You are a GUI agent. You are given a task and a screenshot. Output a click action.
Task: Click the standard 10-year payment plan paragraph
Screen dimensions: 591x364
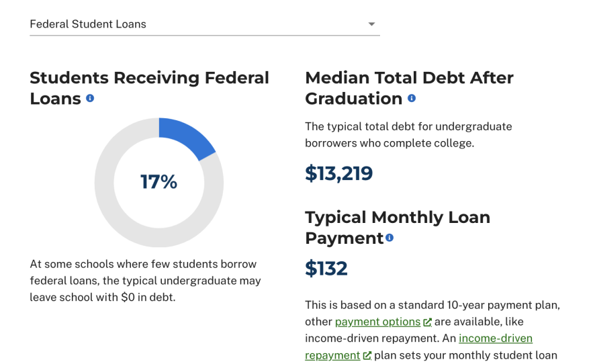(x=433, y=305)
